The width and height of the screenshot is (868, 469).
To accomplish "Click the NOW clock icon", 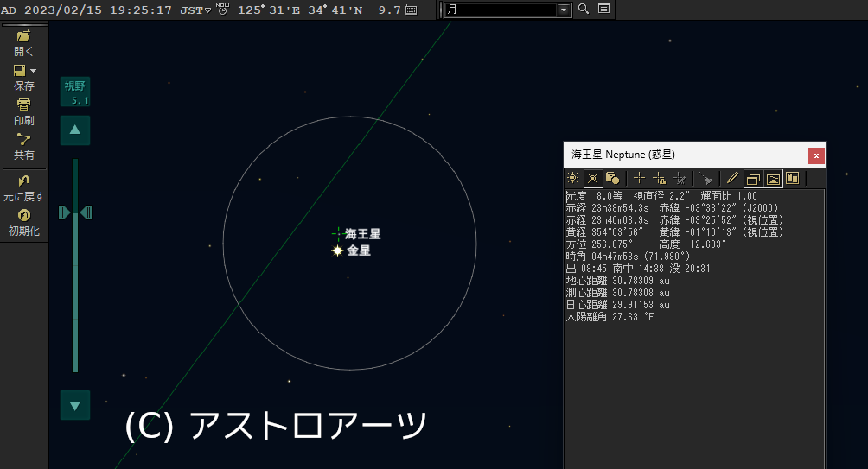I will coord(222,9).
